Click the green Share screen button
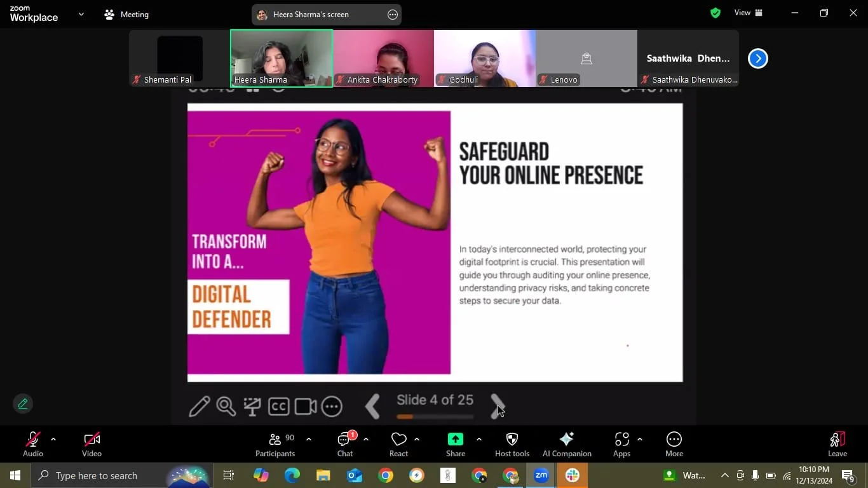868x488 pixels. (x=456, y=444)
